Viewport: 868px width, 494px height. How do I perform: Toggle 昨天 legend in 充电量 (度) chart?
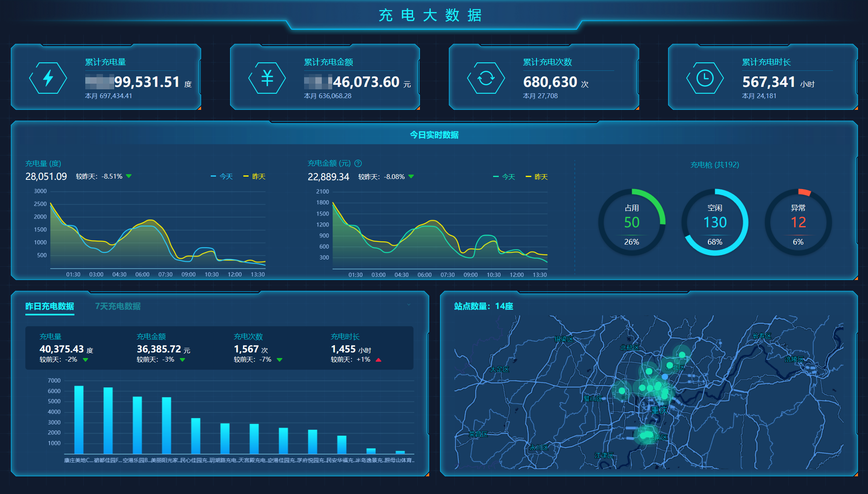[254, 177]
